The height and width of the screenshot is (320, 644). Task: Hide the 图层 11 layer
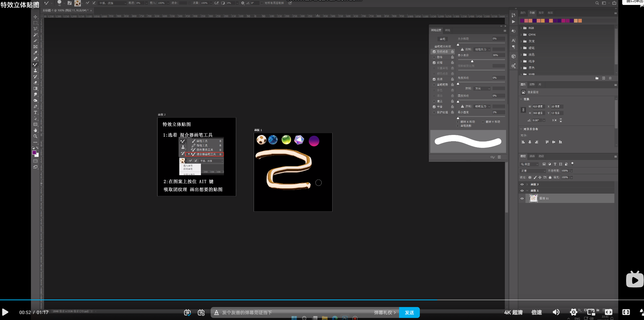point(522,199)
